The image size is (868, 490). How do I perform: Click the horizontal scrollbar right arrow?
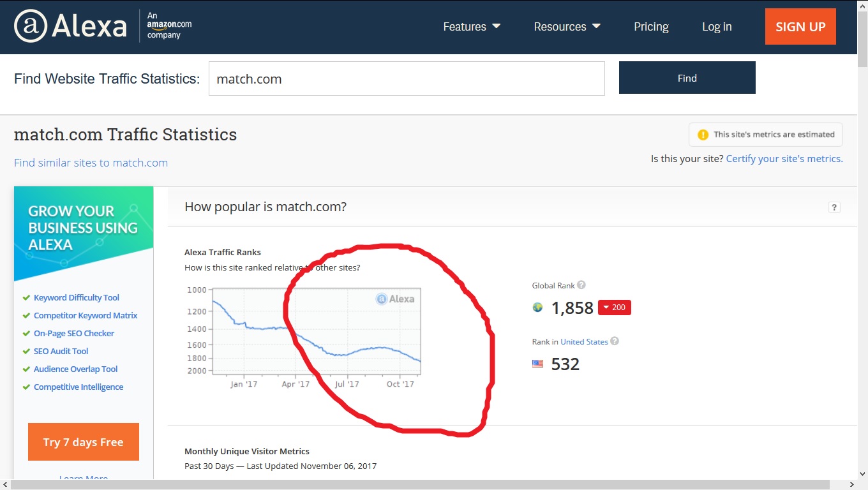[x=852, y=485]
